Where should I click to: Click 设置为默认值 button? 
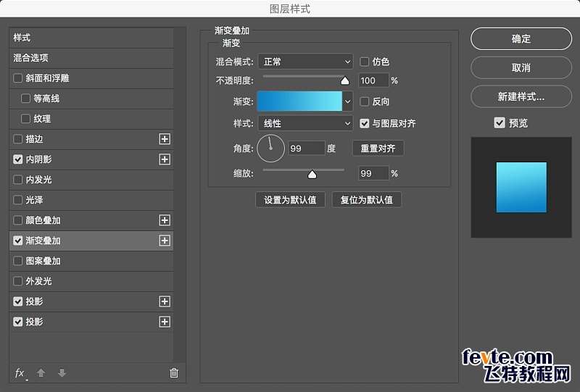pos(291,200)
